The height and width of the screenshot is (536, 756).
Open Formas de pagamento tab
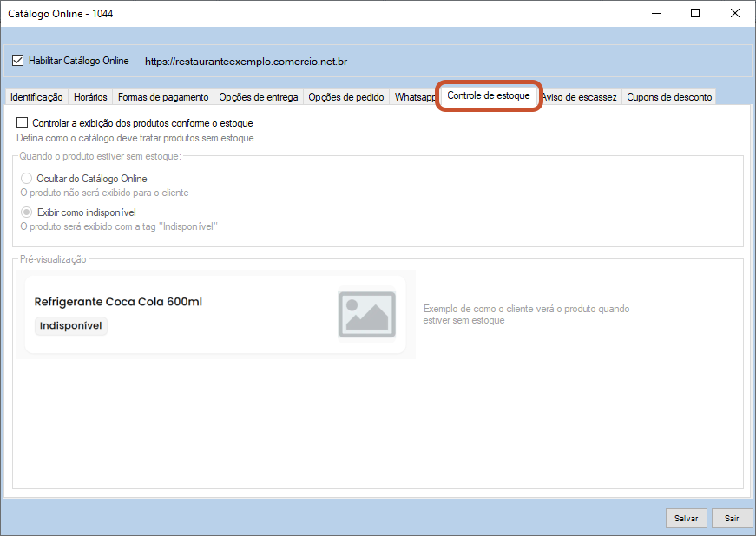pyautogui.click(x=163, y=97)
